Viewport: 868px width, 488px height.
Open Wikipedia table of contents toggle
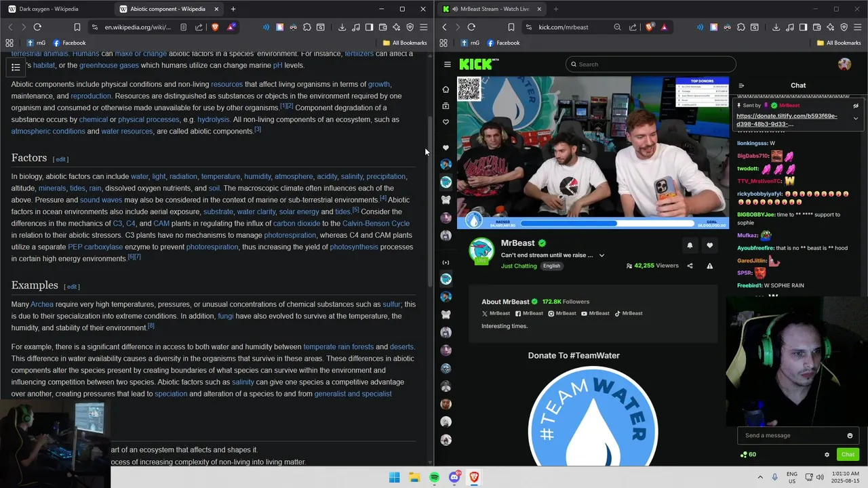(16, 67)
